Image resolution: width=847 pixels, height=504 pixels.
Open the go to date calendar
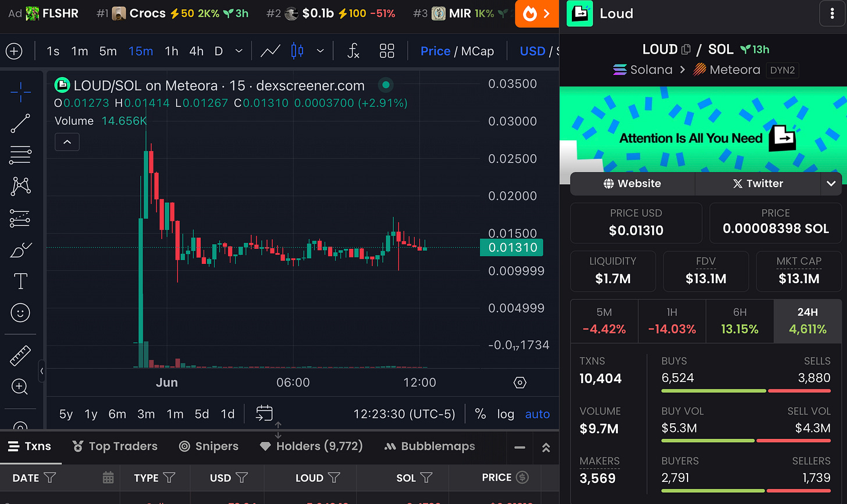(264, 414)
